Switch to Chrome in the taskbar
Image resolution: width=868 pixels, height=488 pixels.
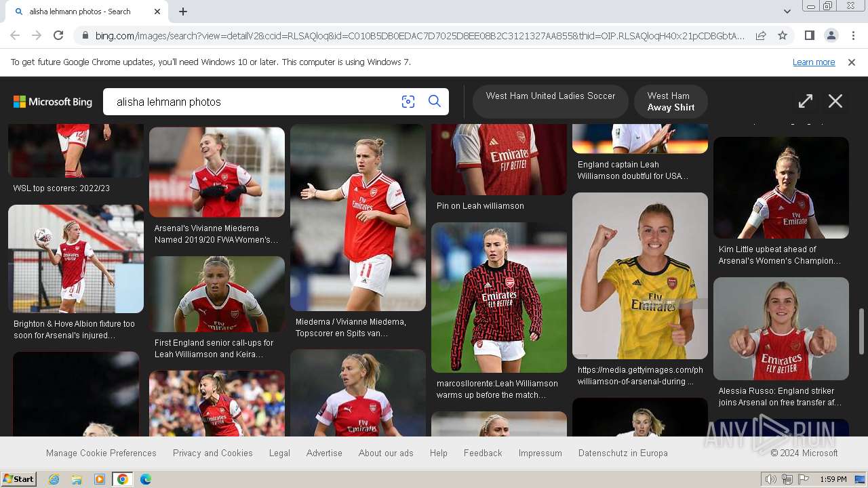[123, 479]
